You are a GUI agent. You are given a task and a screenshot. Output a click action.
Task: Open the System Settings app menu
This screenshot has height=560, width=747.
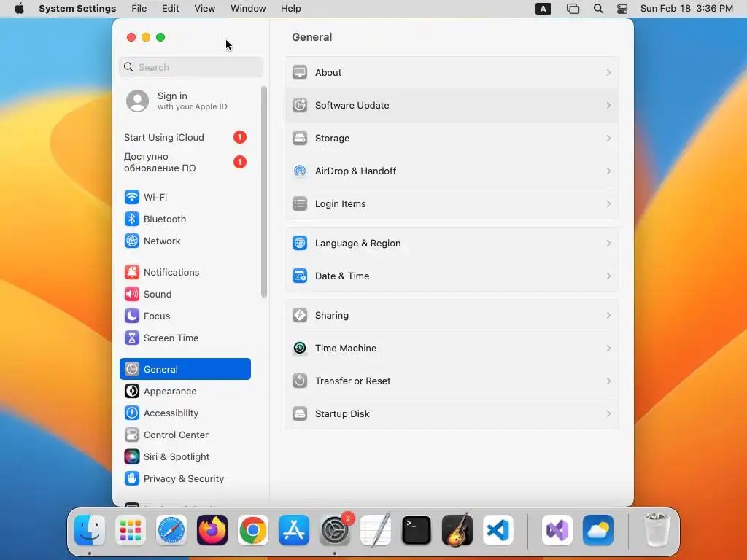77,9
